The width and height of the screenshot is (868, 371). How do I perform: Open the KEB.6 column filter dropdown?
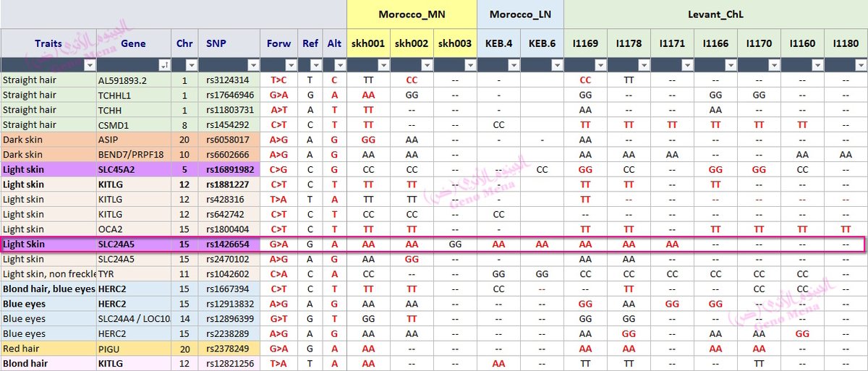point(557,65)
